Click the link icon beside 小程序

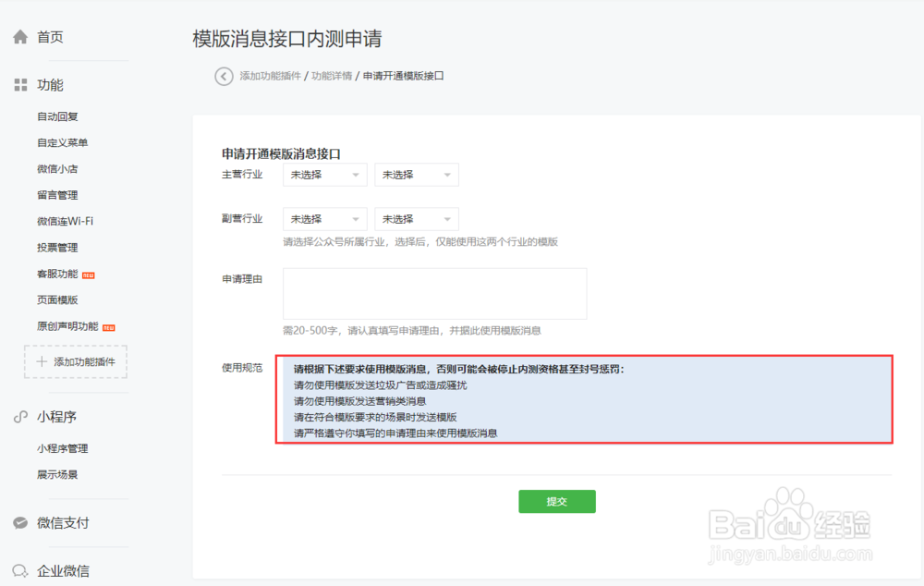click(x=20, y=417)
